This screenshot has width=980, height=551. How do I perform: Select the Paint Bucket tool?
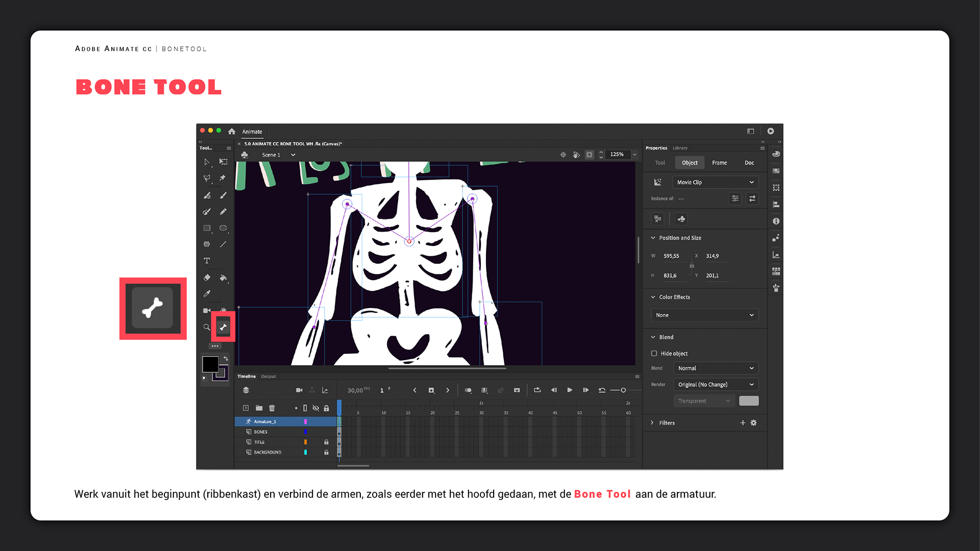pos(223,278)
